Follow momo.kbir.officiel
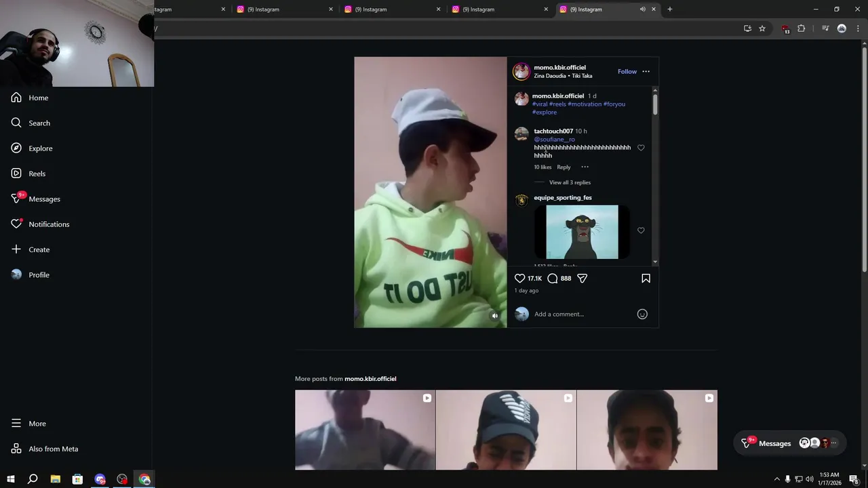Screen dimensions: 868x488 pos(627,71)
